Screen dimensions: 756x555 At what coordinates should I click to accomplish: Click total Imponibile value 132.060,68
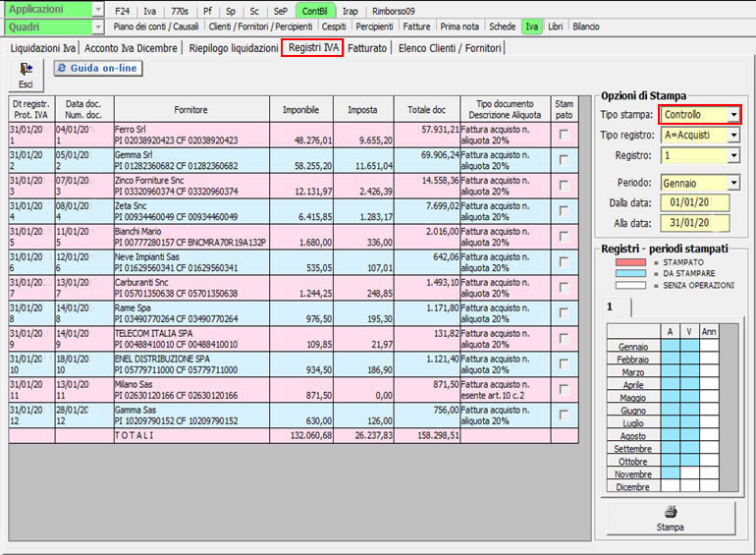point(311,435)
